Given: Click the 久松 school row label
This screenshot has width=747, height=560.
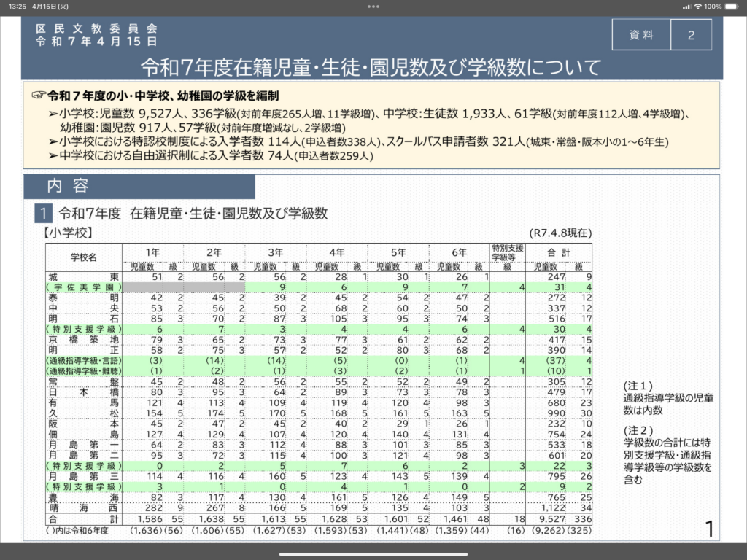Looking at the screenshot, I should click(x=83, y=413).
